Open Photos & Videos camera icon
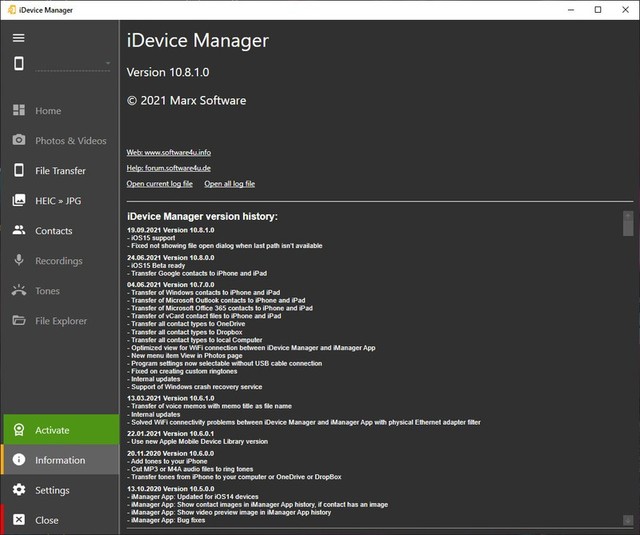This screenshot has width=640, height=535. point(18,141)
